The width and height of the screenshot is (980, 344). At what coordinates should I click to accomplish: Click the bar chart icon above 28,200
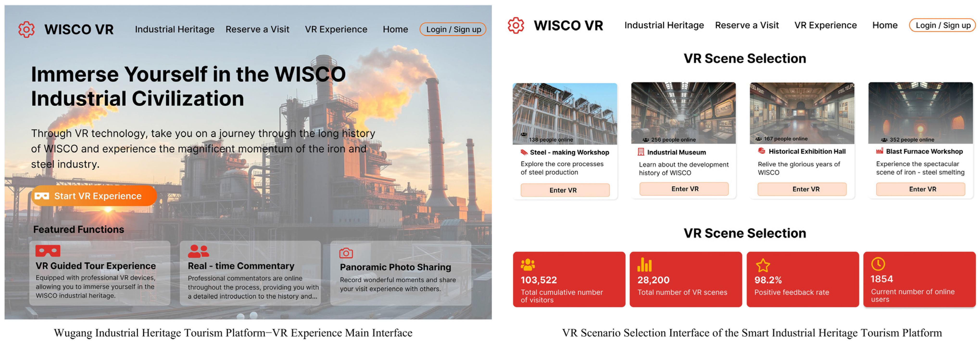[644, 265]
